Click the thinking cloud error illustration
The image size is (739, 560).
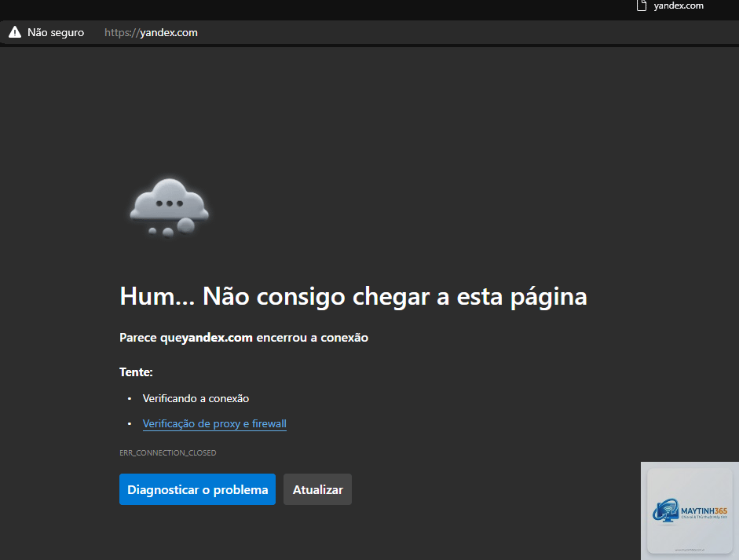click(169, 208)
